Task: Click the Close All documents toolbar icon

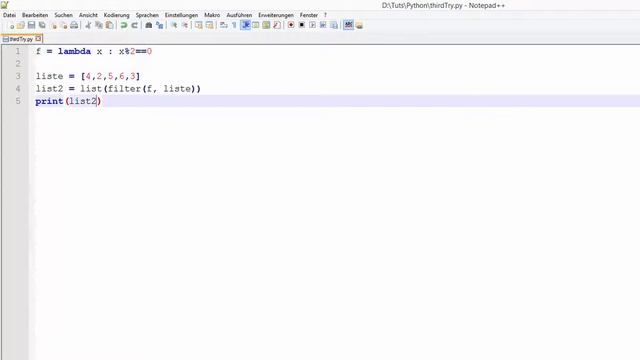Action: (64, 25)
